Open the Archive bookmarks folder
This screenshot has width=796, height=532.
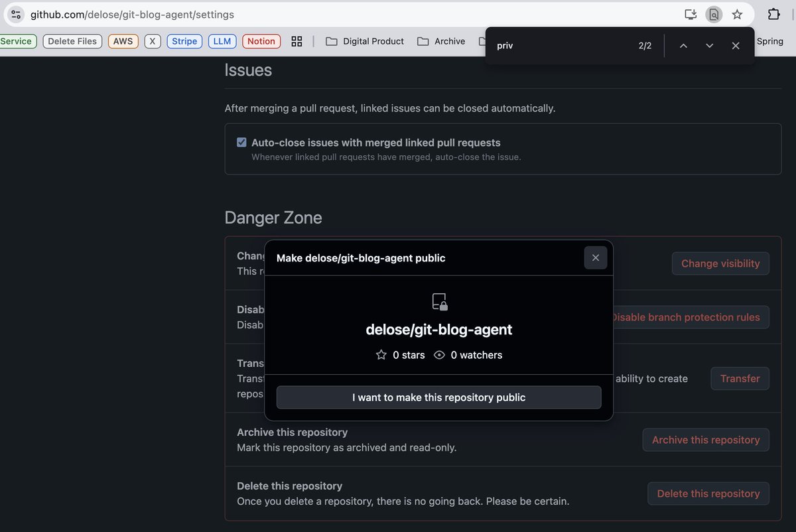pyautogui.click(x=441, y=41)
